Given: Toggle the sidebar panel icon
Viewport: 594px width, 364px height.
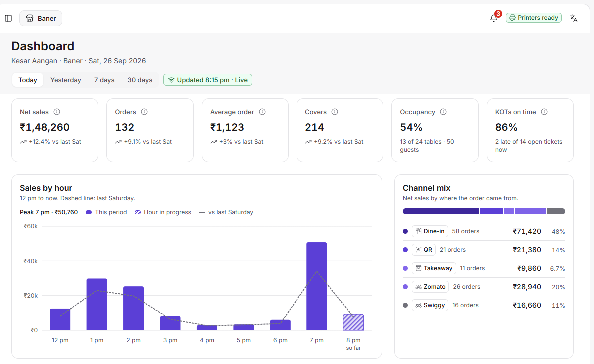Looking at the screenshot, I should (8, 18).
